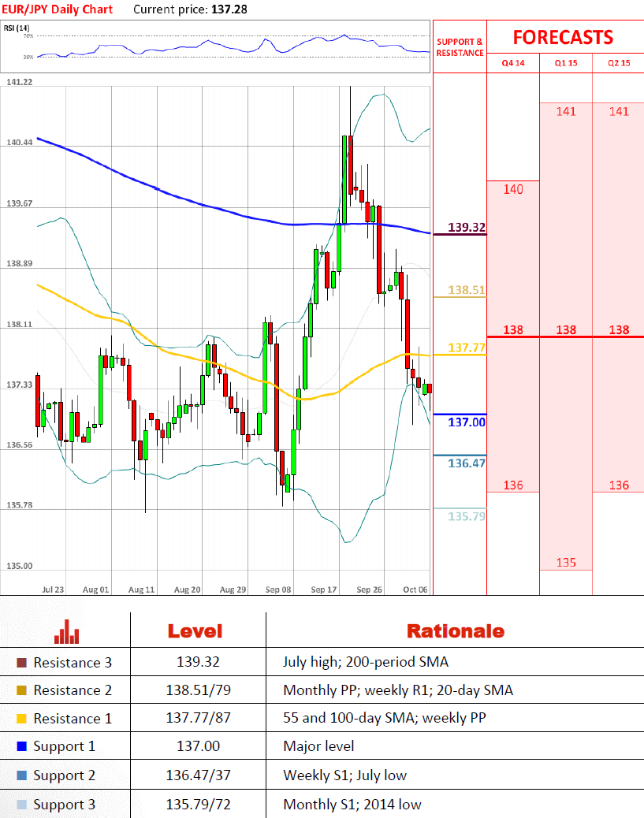The image size is (644, 818).
Task: Click the Sep 17 date axis label
Action: tap(323, 589)
